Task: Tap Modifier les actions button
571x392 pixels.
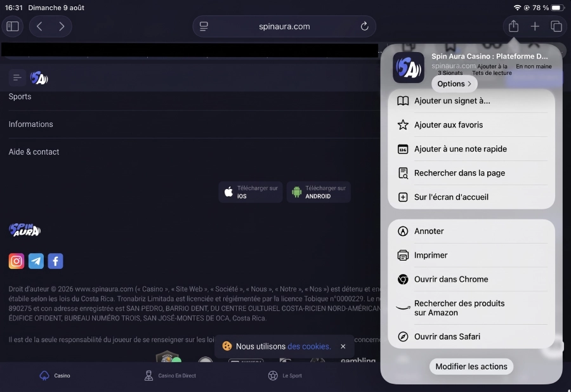Action: point(471,367)
